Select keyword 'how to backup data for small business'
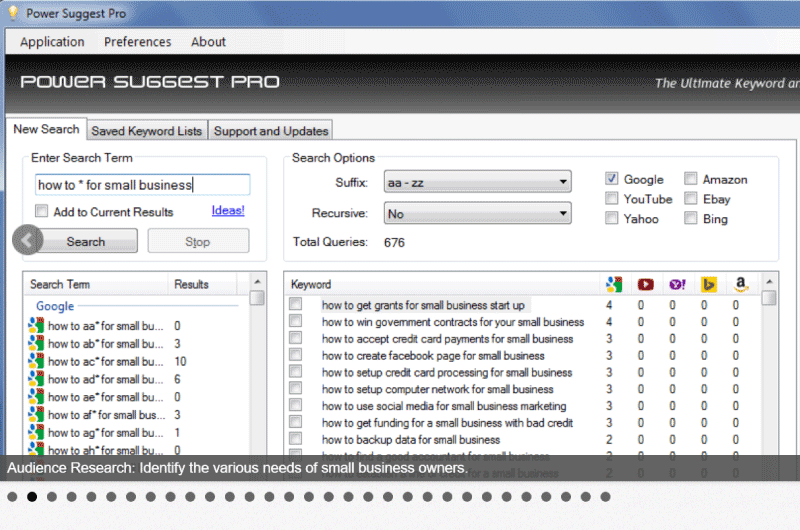The height and width of the screenshot is (530, 800). click(x=411, y=440)
